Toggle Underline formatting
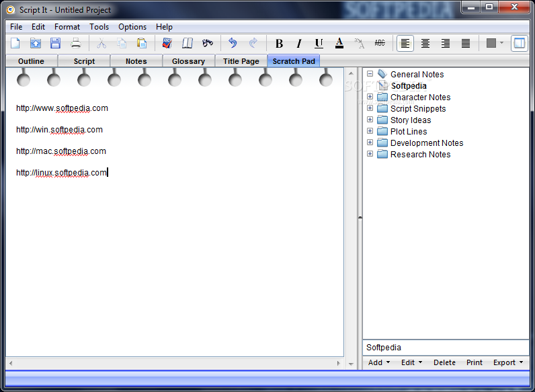This screenshot has height=392, width=535. coord(319,43)
